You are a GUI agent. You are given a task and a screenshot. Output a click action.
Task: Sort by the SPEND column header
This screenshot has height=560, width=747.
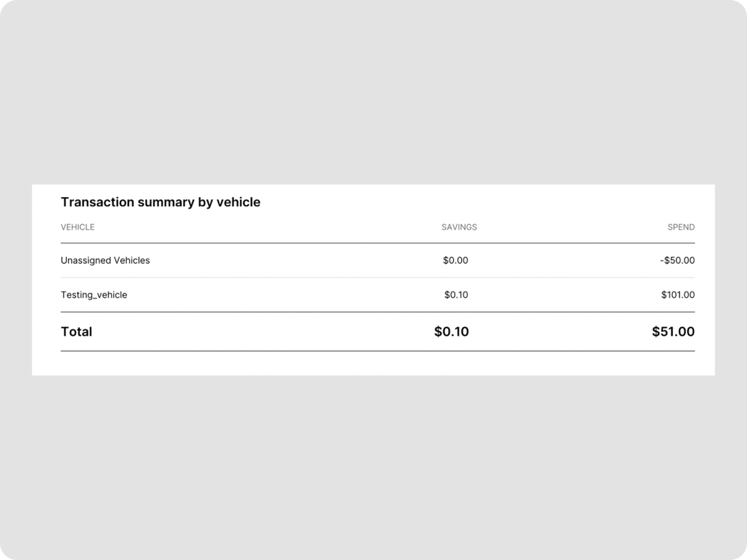tap(681, 227)
